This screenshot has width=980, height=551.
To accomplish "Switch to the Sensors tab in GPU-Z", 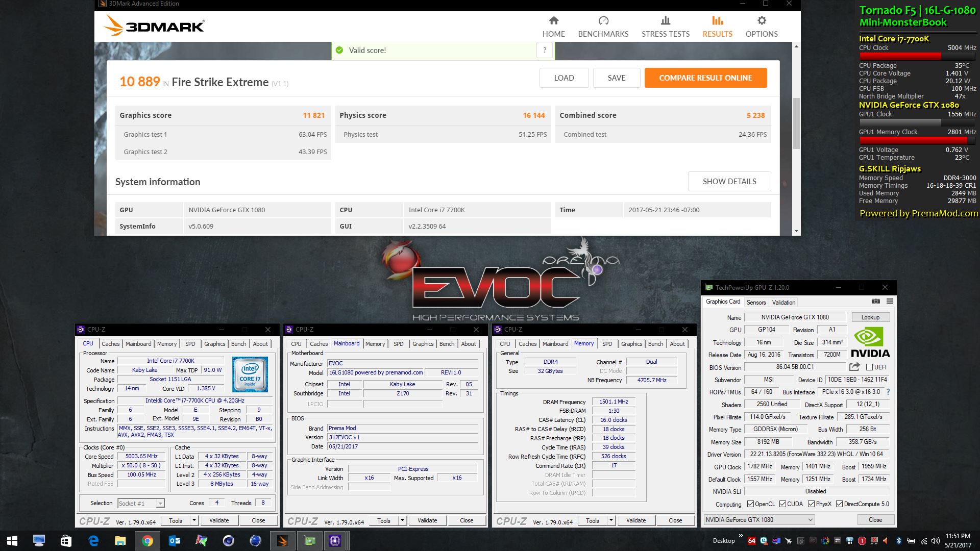I will (x=756, y=303).
